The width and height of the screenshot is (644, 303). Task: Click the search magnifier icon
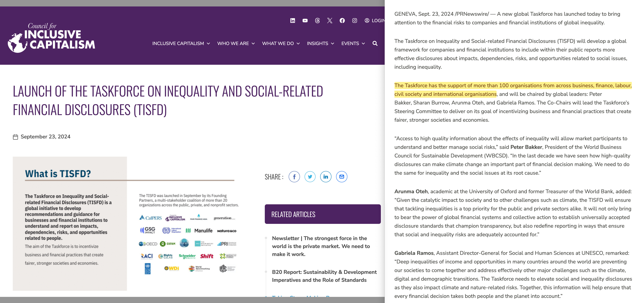point(375,43)
